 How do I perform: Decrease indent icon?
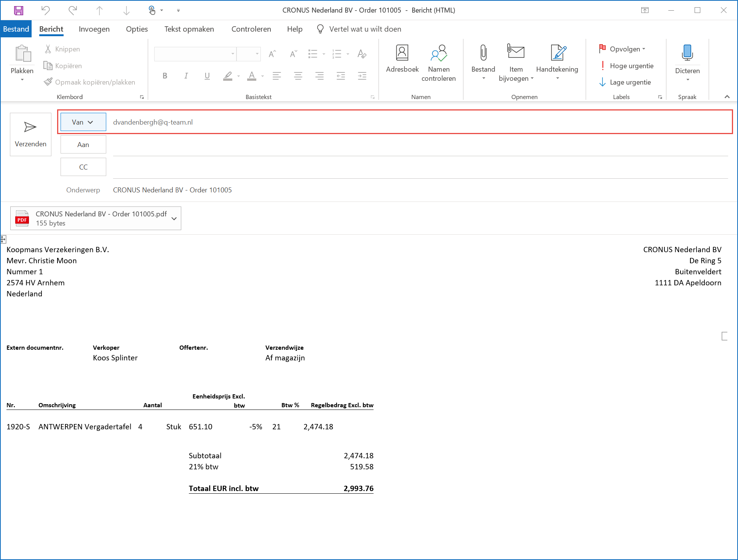pos(341,76)
